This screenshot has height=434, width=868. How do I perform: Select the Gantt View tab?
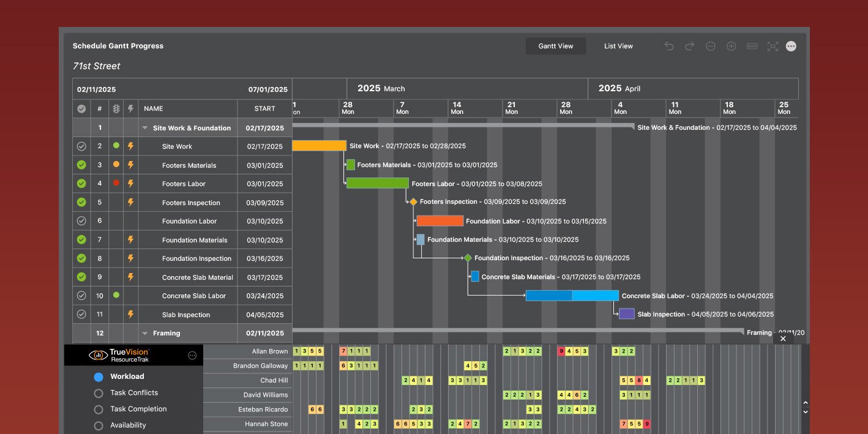tap(555, 45)
